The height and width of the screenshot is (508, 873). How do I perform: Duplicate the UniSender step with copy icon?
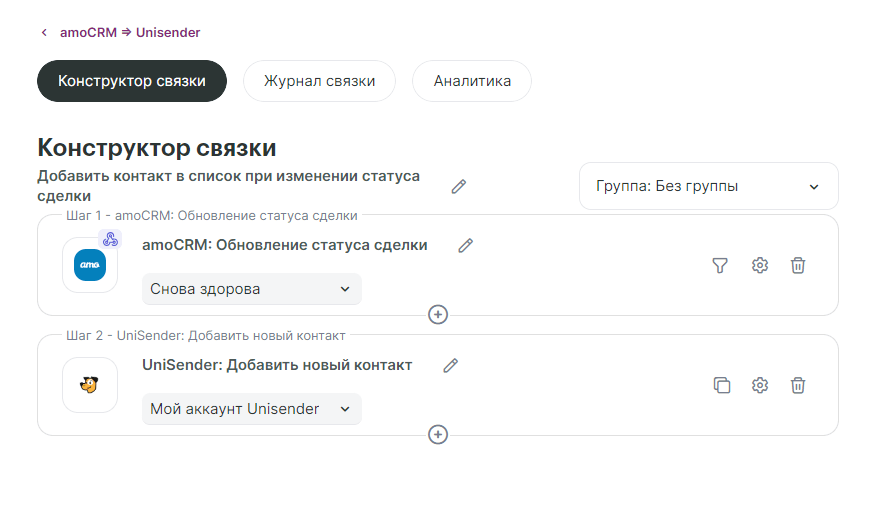(x=722, y=385)
